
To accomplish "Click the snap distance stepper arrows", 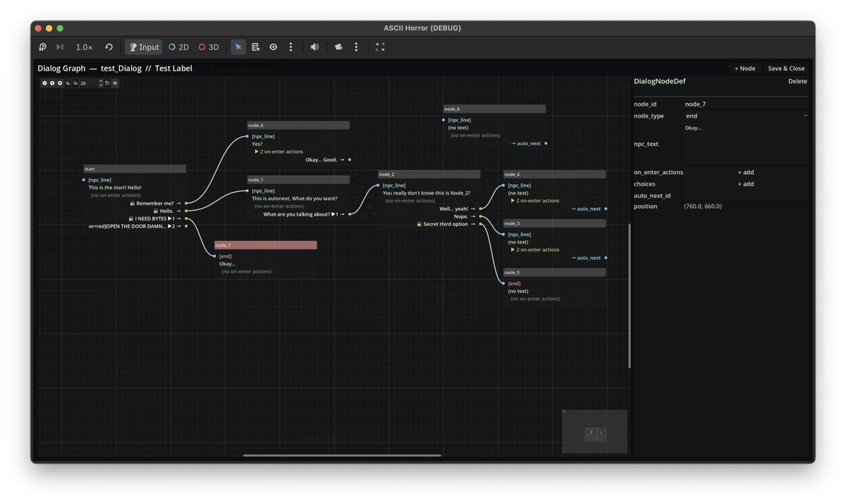I will 101,83.
